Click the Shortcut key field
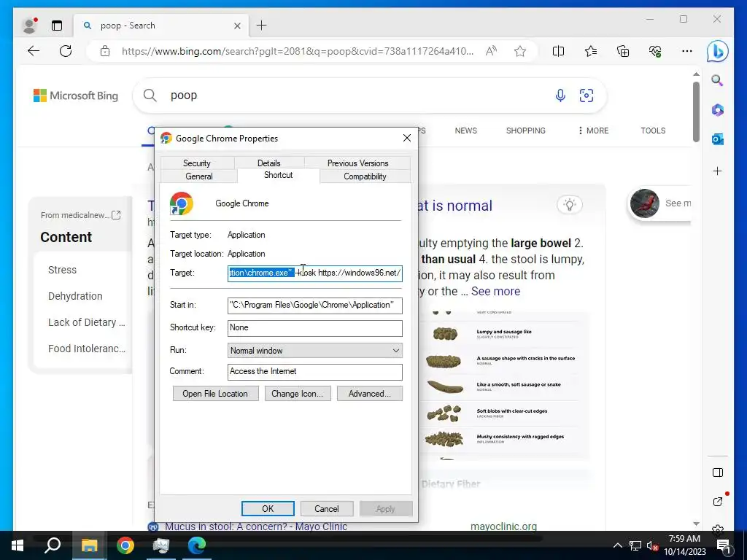 click(x=315, y=328)
